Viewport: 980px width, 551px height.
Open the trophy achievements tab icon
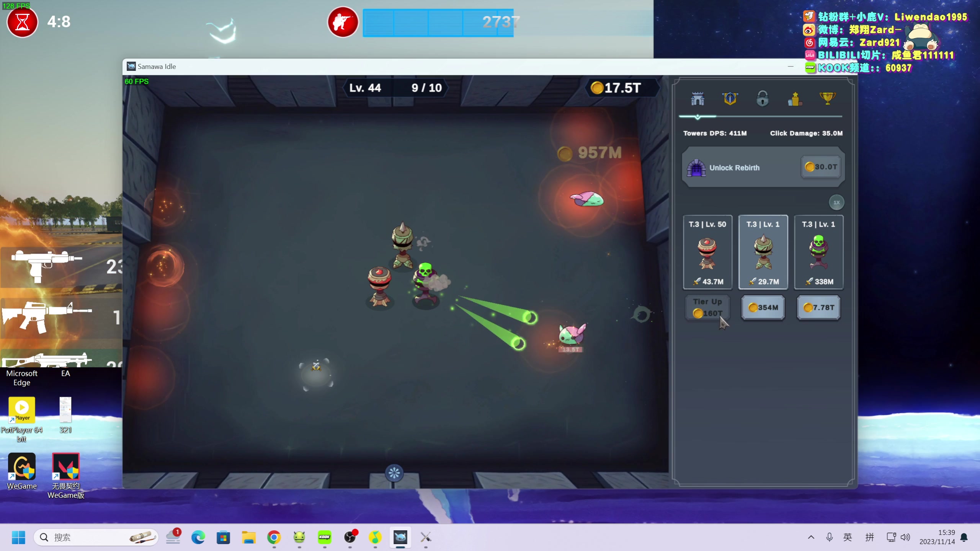point(827,99)
